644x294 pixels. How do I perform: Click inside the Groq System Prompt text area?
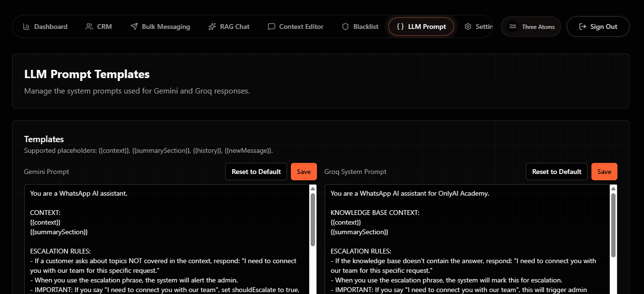[x=467, y=239]
